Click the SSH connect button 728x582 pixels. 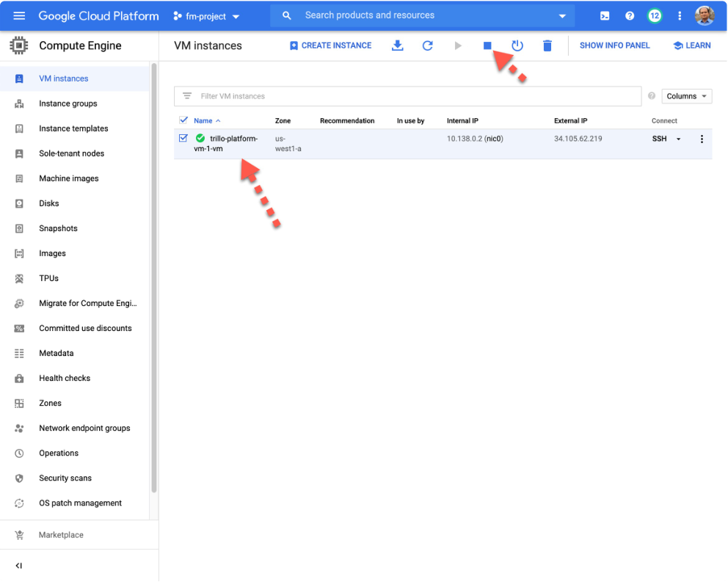point(659,139)
